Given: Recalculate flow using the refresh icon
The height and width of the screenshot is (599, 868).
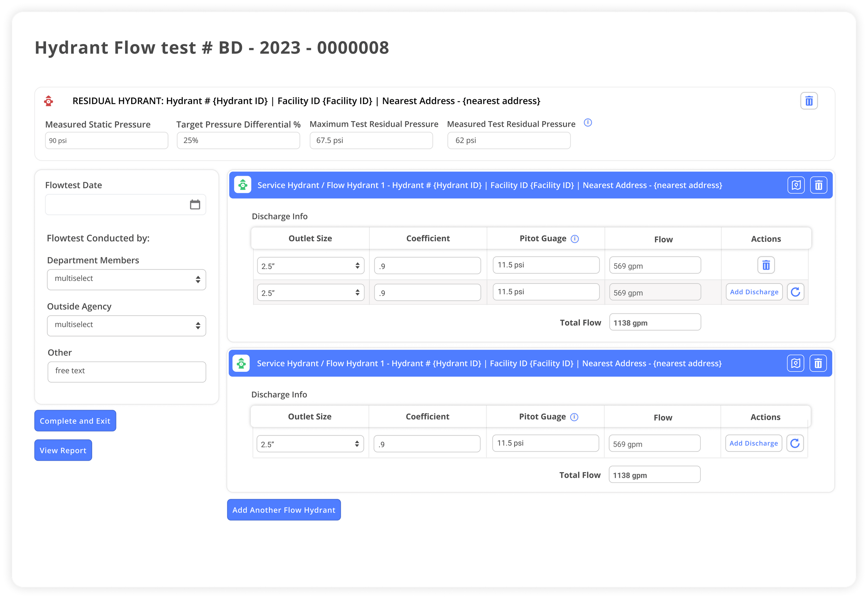Looking at the screenshot, I should coord(796,292).
